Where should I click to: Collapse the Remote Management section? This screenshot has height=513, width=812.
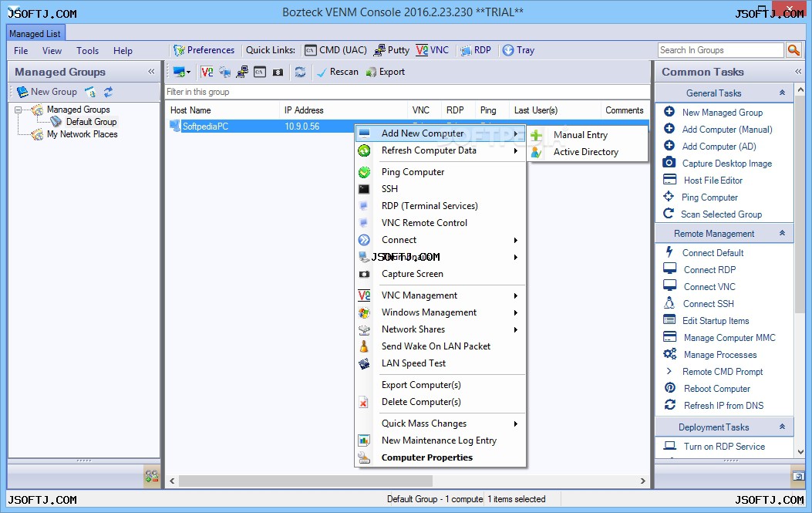(x=782, y=233)
